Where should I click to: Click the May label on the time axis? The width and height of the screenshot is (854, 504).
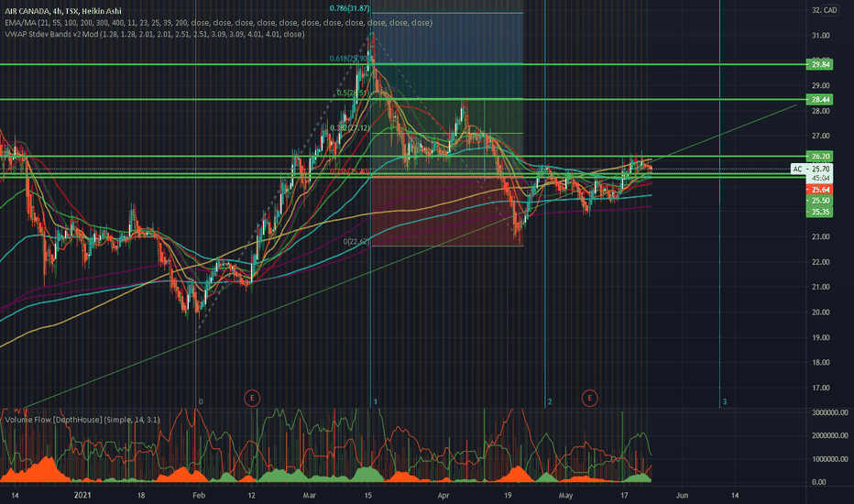(565, 495)
